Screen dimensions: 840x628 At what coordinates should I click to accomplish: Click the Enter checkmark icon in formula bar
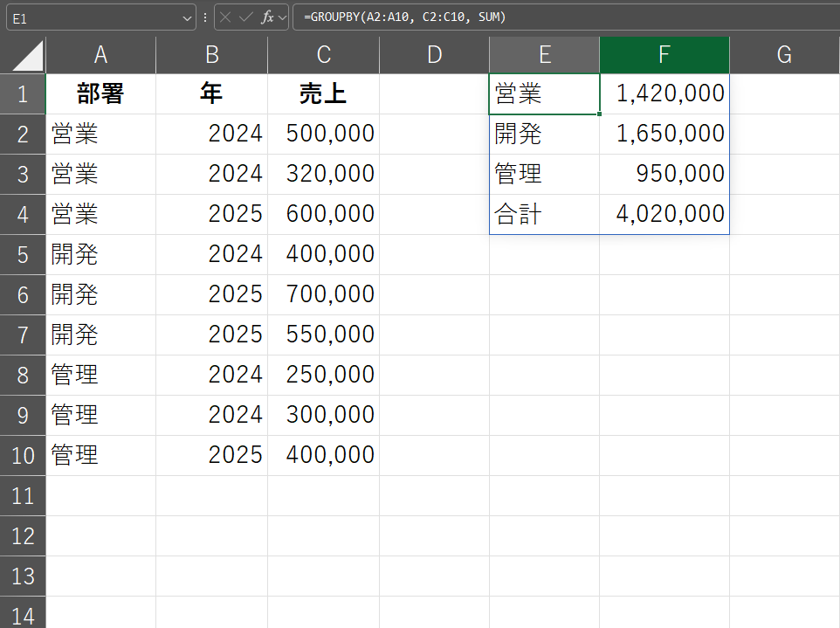(x=247, y=17)
